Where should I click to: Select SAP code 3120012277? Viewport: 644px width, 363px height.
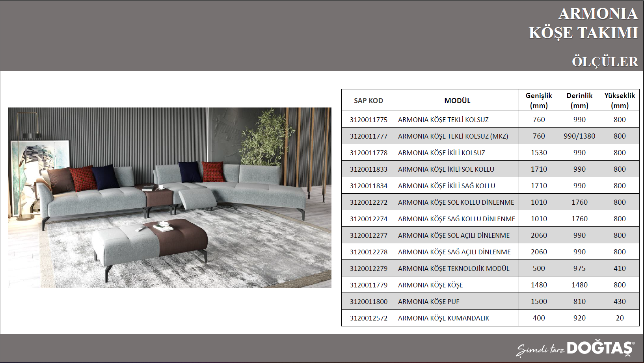(x=369, y=235)
